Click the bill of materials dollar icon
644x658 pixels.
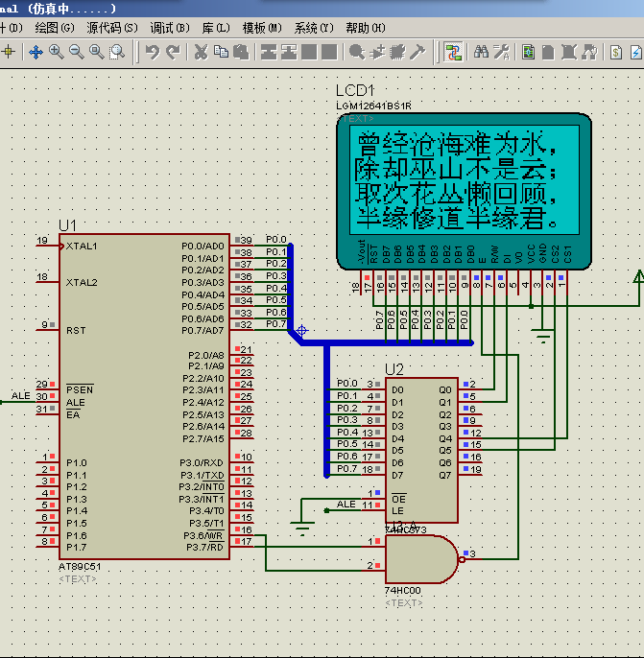(x=617, y=52)
